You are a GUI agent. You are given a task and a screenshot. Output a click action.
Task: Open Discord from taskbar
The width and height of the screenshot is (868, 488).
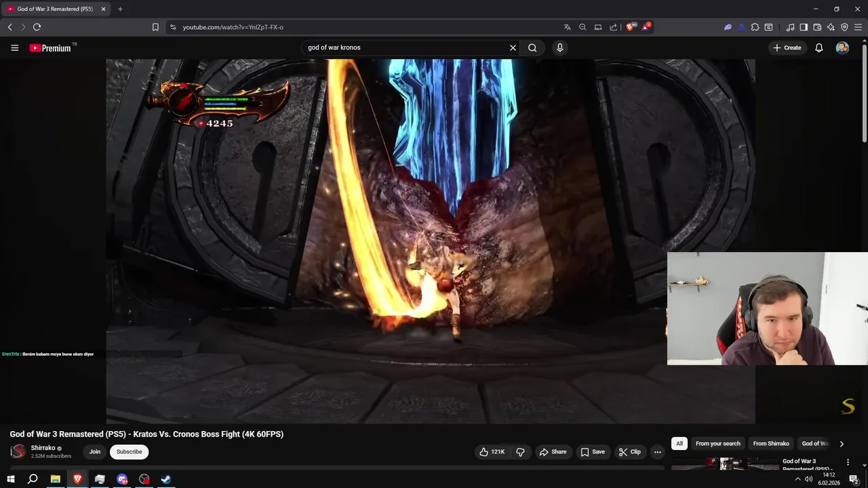[122, 479]
